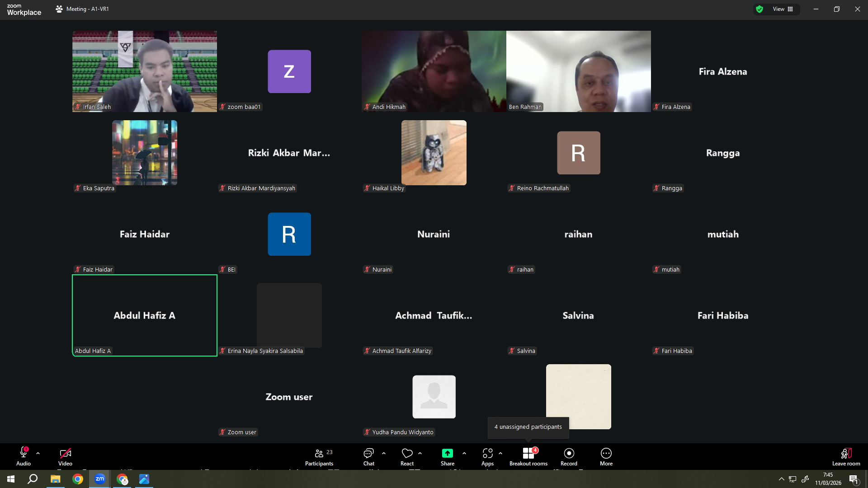Image resolution: width=868 pixels, height=488 pixels.
Task: Expand the audio options arrow
Action: [x=38, y=453]
